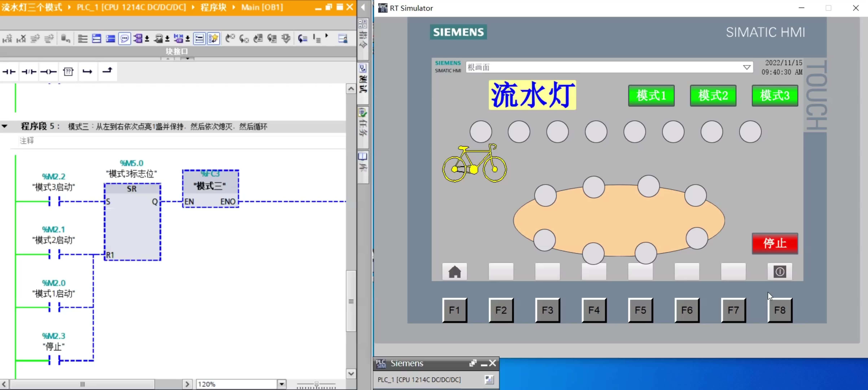868x390 pixels.
Task: Click the editor zoom slider handle
Action: pyautogui.click(x=316, y=384)
